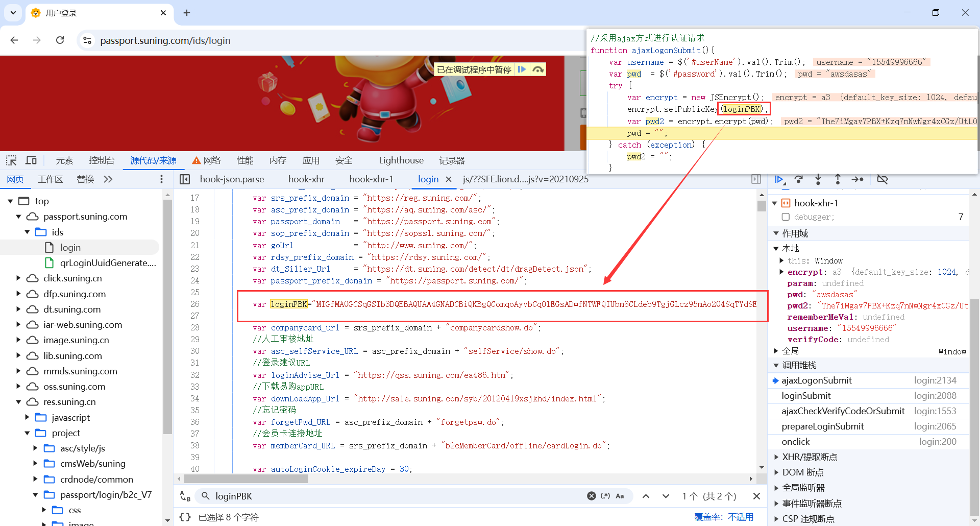980x526 pixels.
Task: Close the 用户登录 browser tab
Action: pos(163,13)
